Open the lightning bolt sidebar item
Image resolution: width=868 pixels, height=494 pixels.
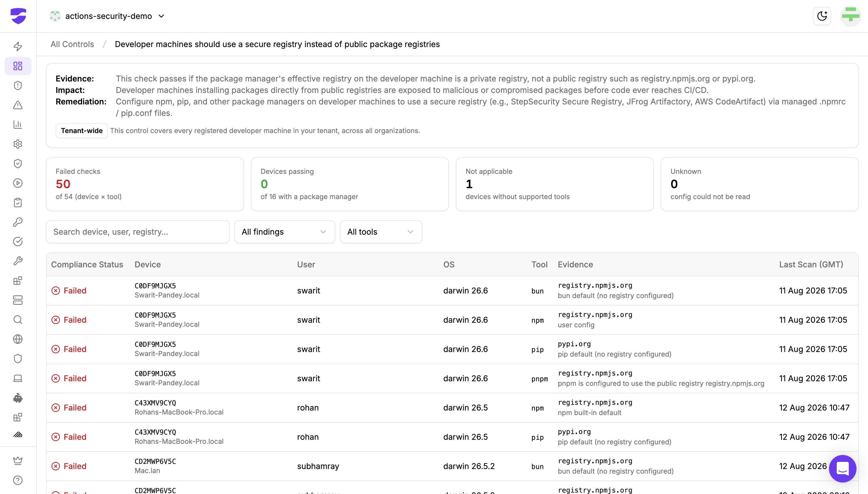click(18, 46)
